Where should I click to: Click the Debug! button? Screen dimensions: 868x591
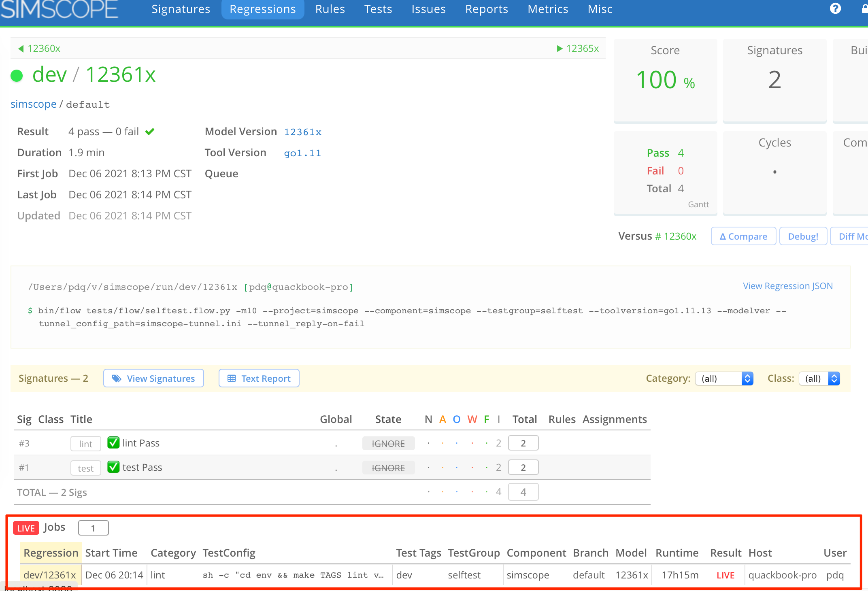point(803,236)
